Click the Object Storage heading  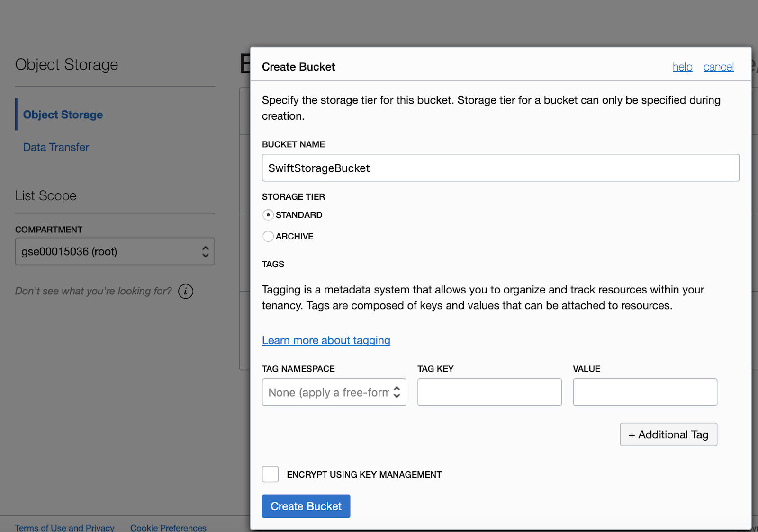click(x=67, y=64)
